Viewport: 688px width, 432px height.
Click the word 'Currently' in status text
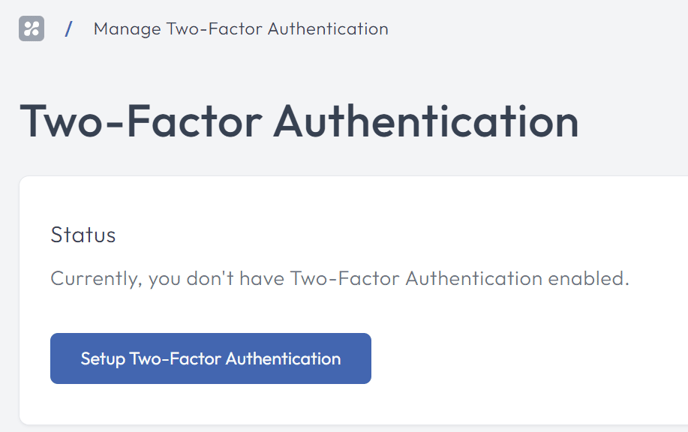click(x=96, y=279)
